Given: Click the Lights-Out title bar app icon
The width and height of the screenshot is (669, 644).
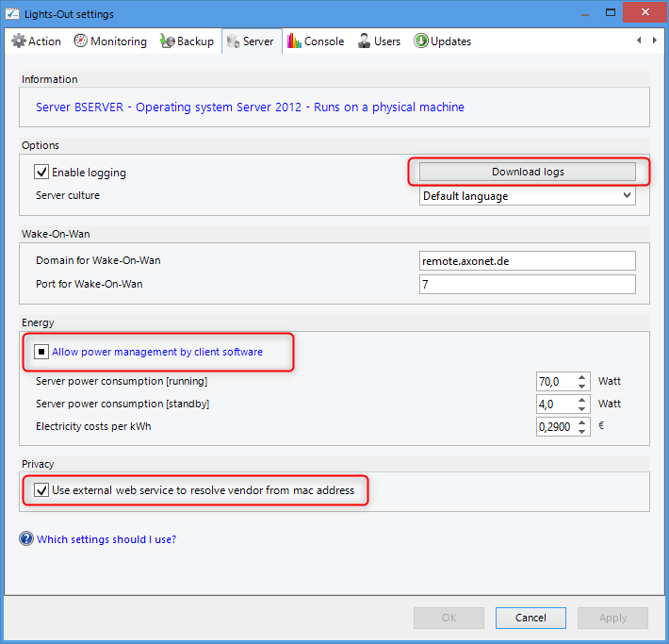Looking at the screenshot, I should [12, 13].
